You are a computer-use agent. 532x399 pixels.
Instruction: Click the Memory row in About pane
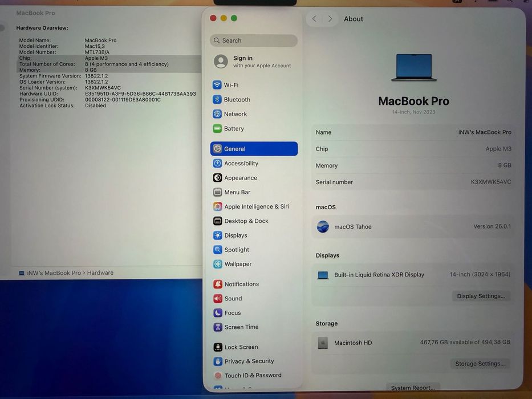pos(413,165)
